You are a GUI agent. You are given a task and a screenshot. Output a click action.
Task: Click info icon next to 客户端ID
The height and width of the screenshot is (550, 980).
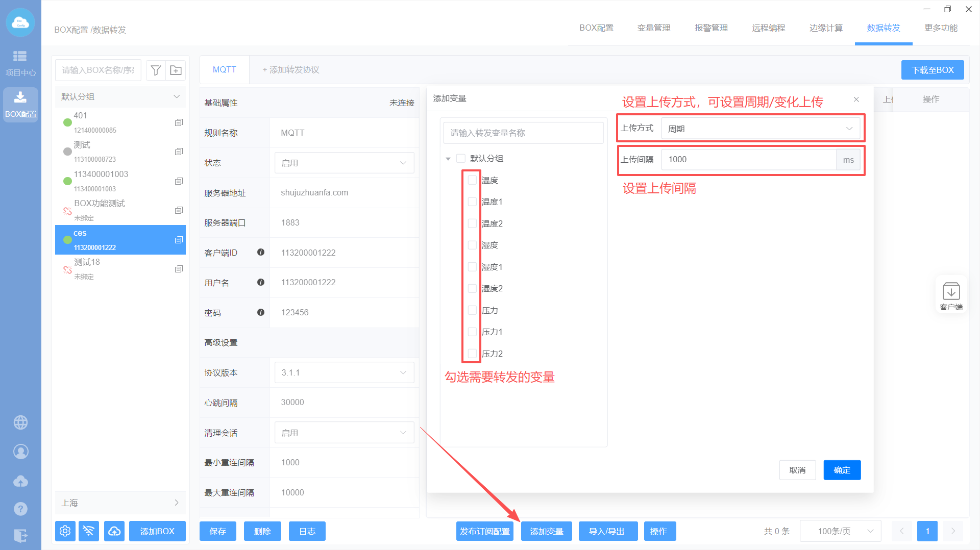[x=261, y=252]
